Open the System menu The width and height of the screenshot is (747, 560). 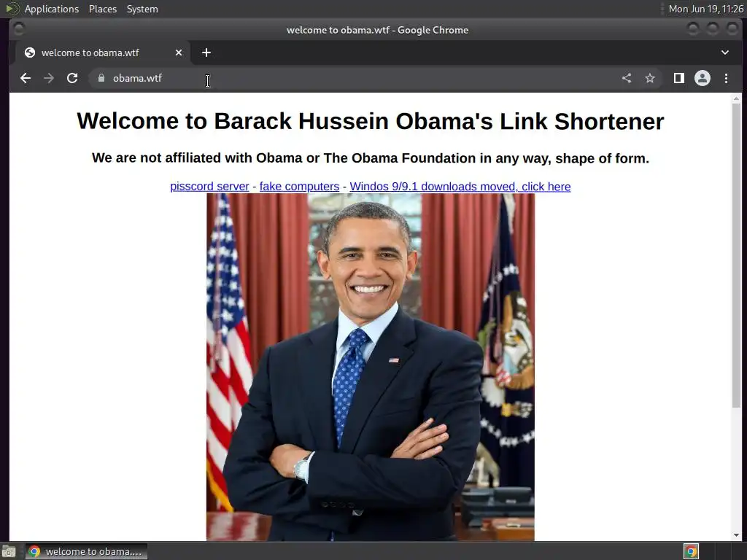click(x=142, y=9)
